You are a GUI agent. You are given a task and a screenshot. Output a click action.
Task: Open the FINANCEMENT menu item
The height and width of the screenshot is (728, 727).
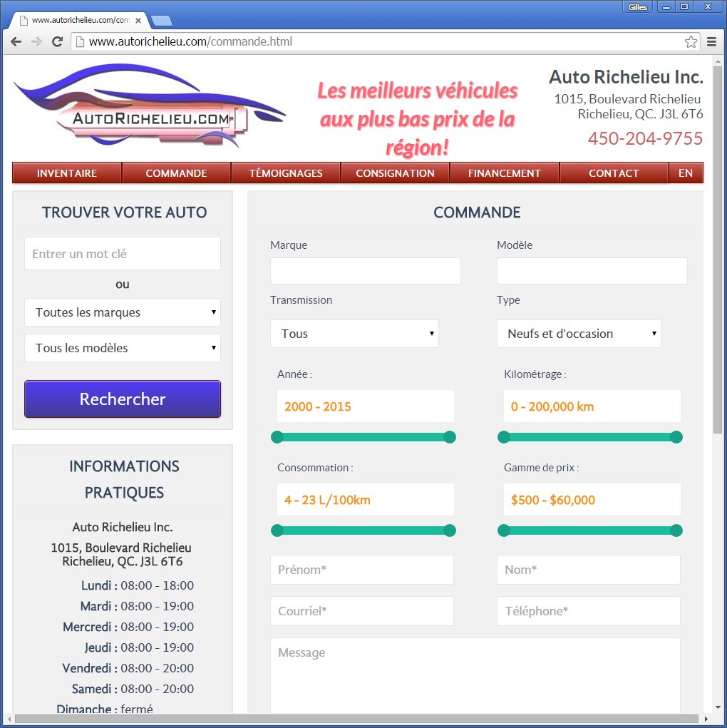[x=505, y=173]
